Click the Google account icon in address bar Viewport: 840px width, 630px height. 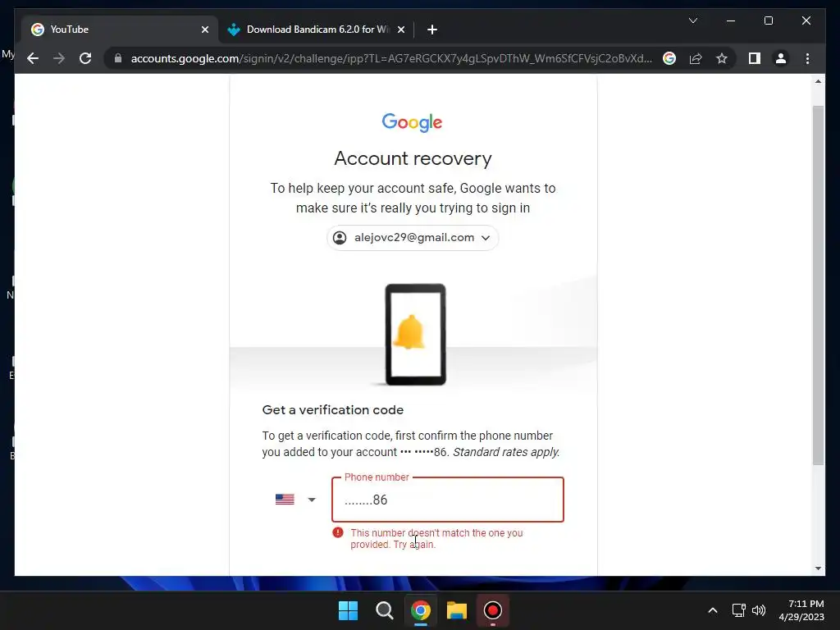[669, 58]
